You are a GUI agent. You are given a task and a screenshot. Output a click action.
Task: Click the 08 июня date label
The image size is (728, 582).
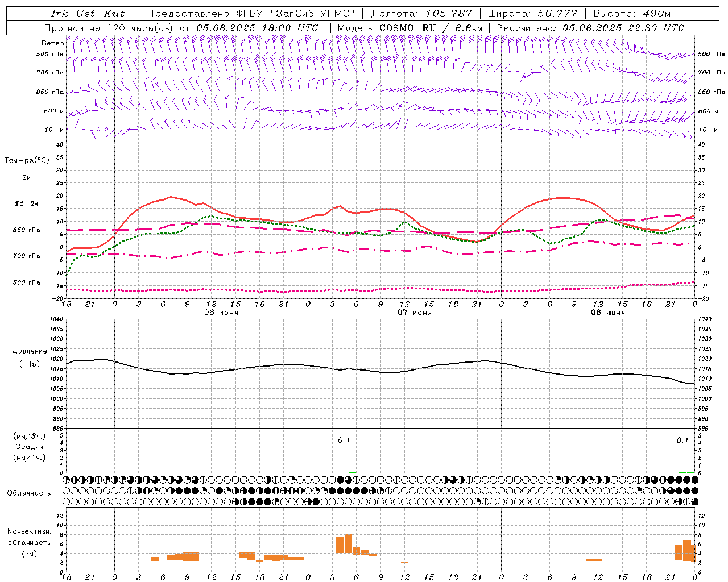click(608, 313)
